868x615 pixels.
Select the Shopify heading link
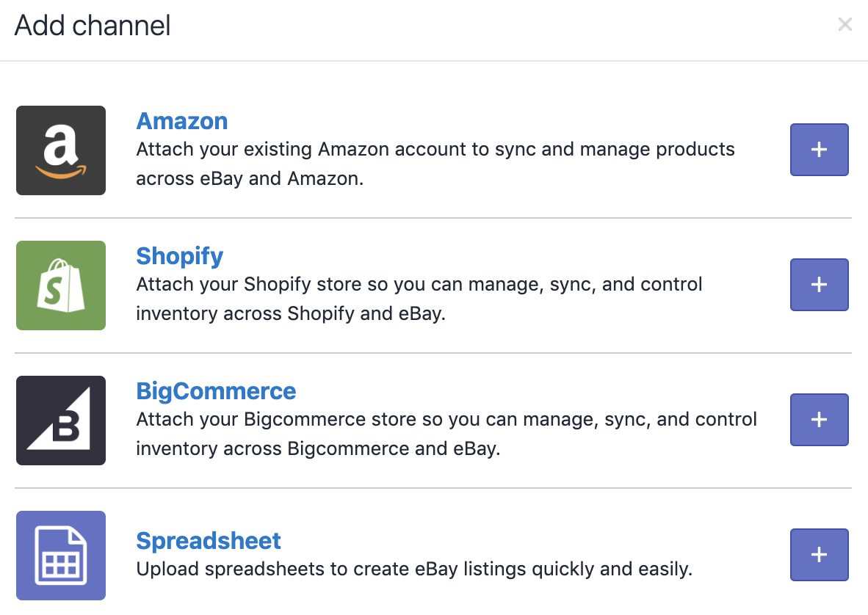pos(180,256)
